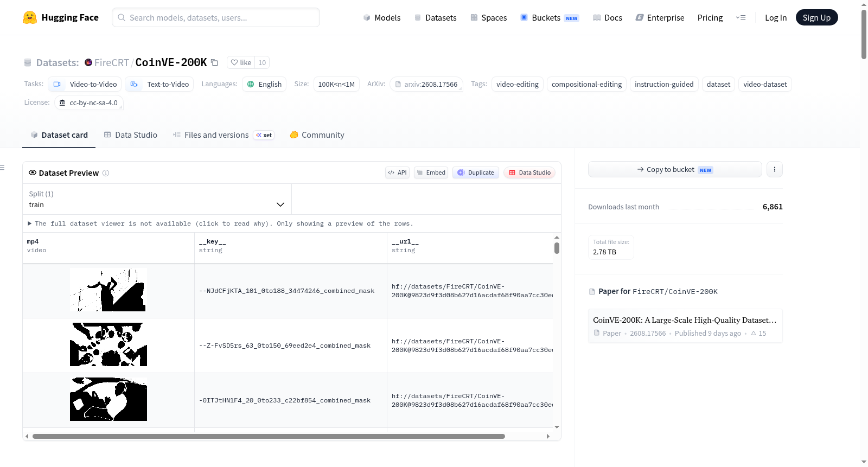Click the API button in Dataset Preview
Image resolution: width=868 pixels, height=467 pixels.
click(397, 172)
